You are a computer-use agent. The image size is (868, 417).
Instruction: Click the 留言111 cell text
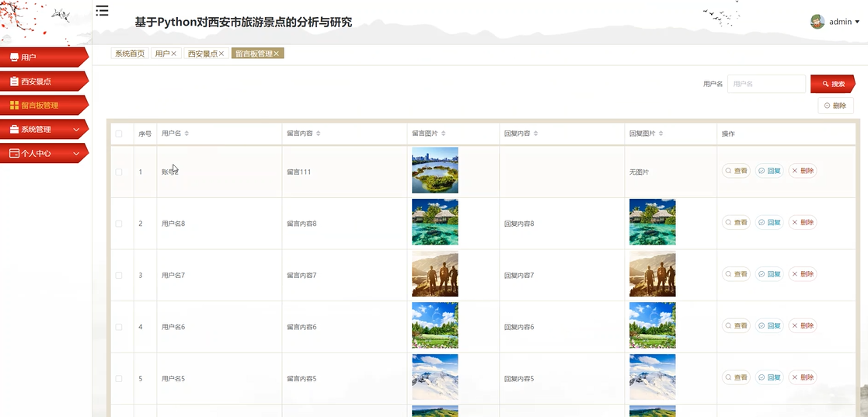tap(299, 172)
